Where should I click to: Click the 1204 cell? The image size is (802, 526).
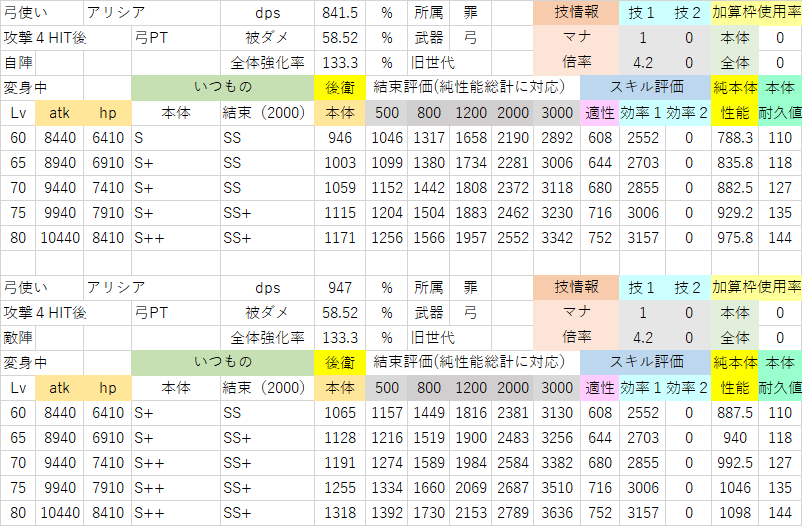point(387,213)
